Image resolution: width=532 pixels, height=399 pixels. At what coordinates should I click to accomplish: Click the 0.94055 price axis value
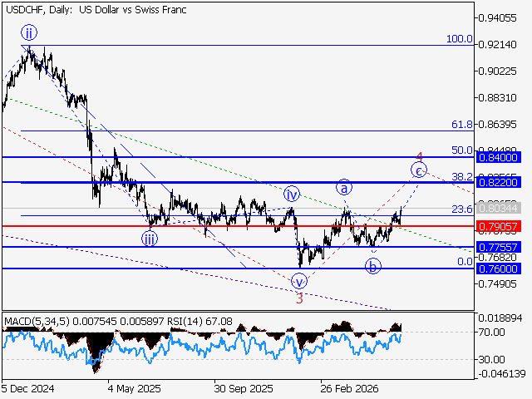[497, 18]
